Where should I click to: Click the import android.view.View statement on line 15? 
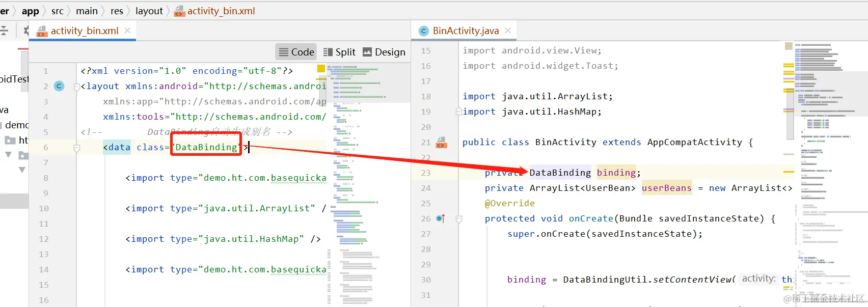532,50
